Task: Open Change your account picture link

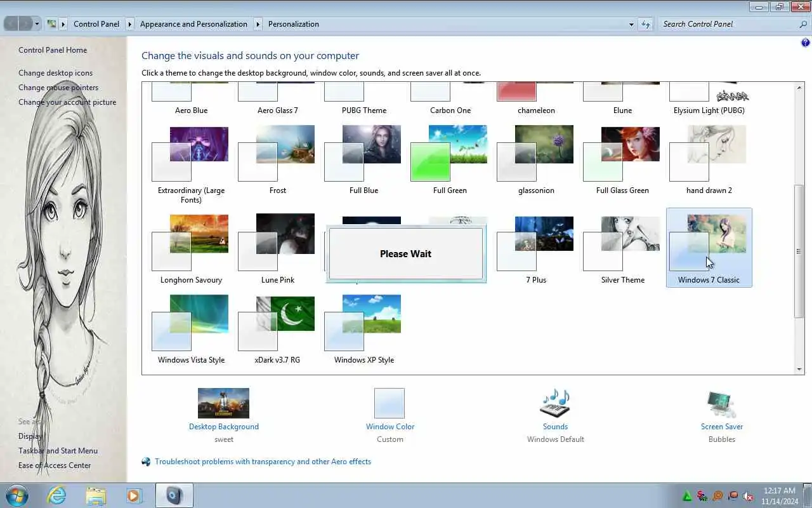Action: (67, 102)
